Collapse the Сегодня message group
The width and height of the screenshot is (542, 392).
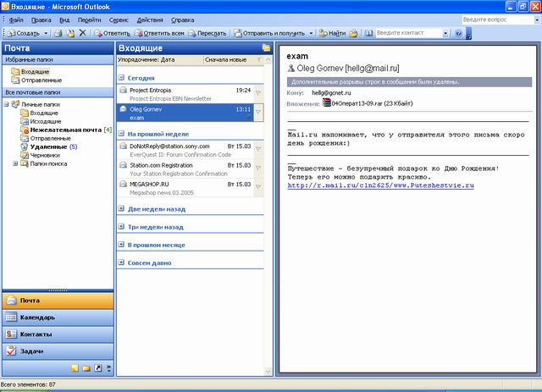[x=121, y=78]
